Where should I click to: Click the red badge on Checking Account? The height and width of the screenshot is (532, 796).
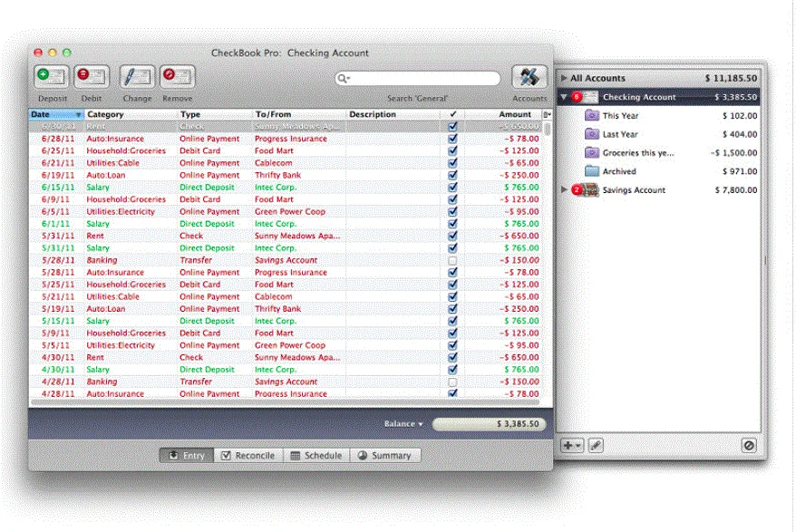coord(577,96)
